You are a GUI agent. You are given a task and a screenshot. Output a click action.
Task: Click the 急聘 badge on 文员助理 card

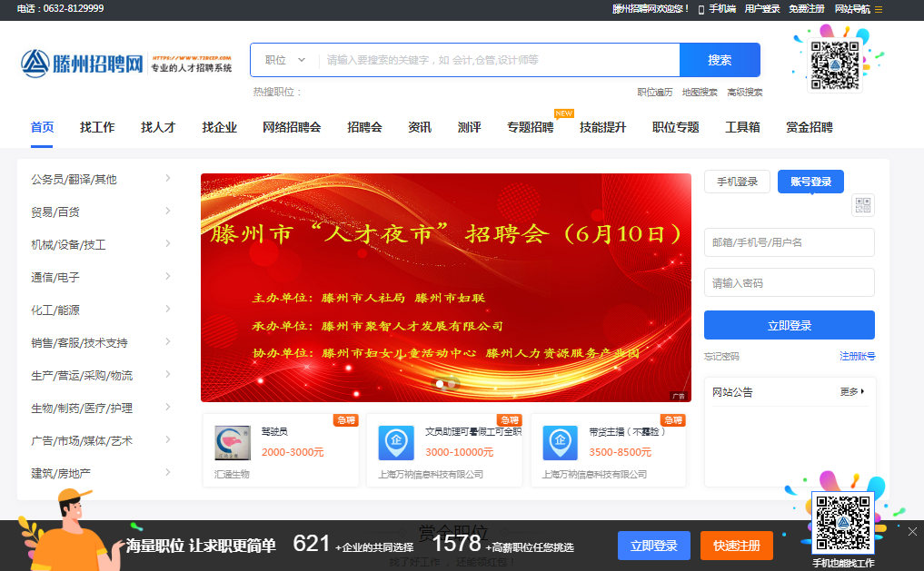coord(510,419)
